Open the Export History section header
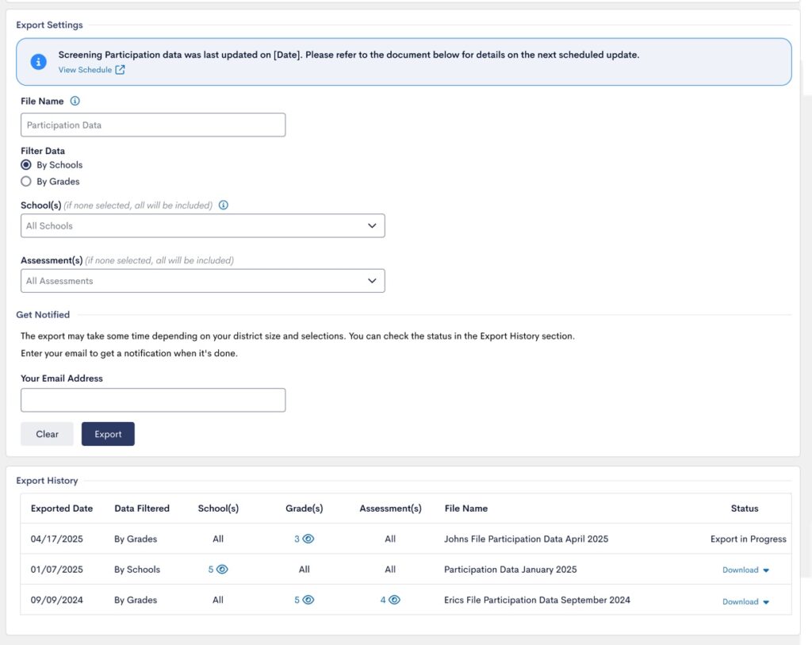The height and width of the screenshot is (645, 812). pos(48,480)
